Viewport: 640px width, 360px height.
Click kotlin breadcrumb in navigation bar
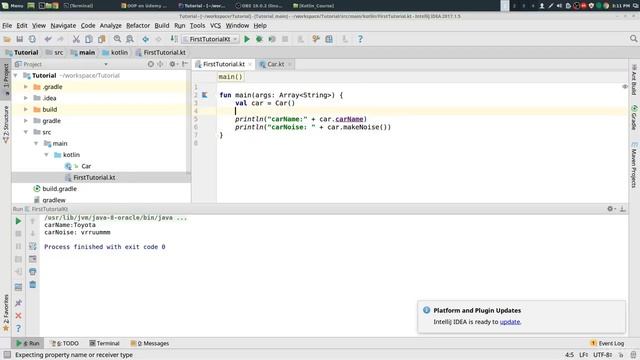115,52
